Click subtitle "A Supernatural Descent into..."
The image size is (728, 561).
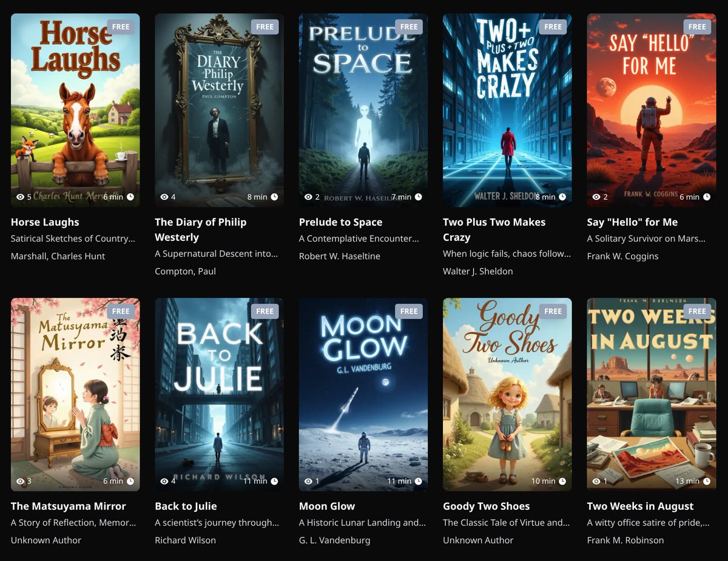point(217,254)
